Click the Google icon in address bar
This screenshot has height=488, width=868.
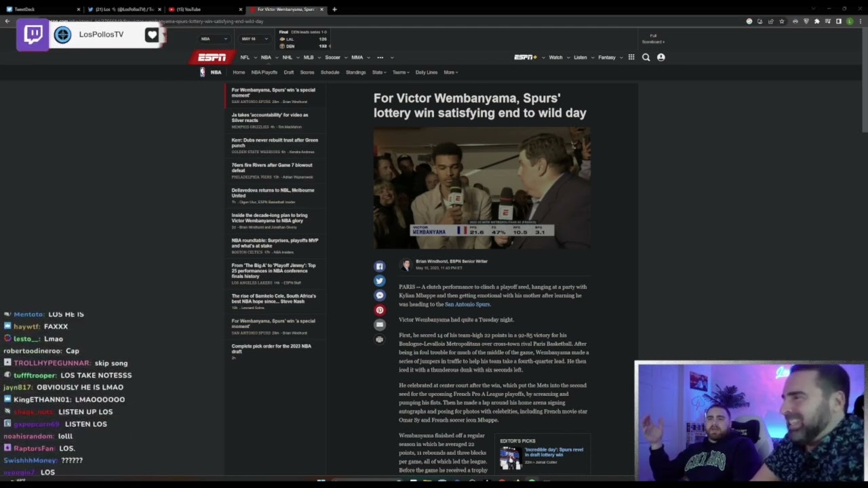pyautogui.click(x=749, y=21)
